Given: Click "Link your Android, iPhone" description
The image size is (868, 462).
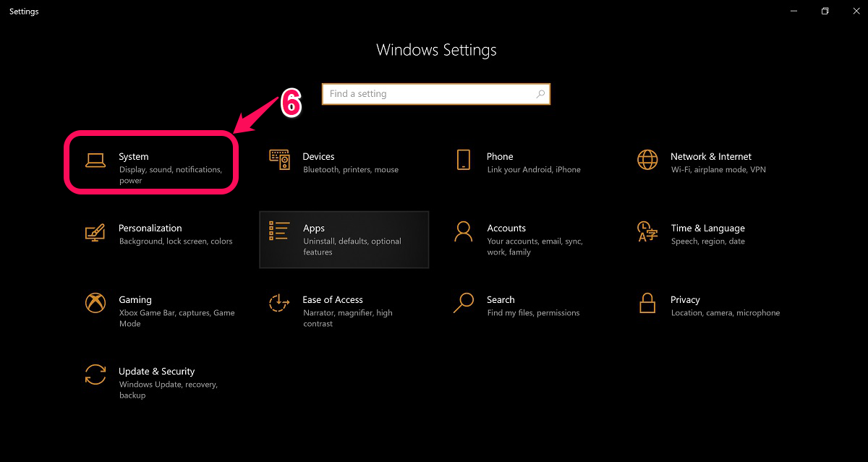Looking at the screenshot, I should [x=534, y=170].
